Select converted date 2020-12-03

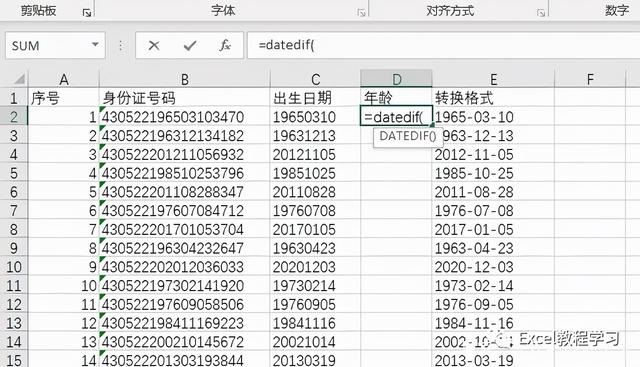coord(493,267)
